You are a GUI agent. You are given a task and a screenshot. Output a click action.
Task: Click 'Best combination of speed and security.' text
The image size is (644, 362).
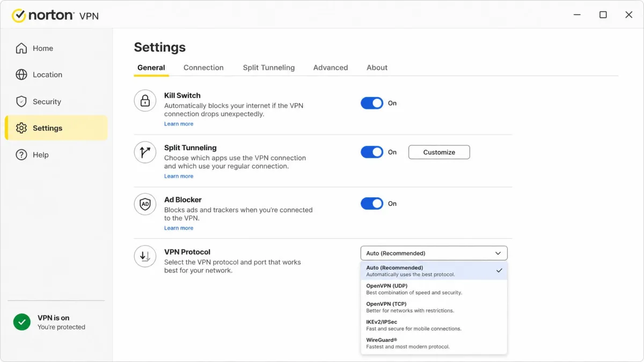[x=414, y=292]
